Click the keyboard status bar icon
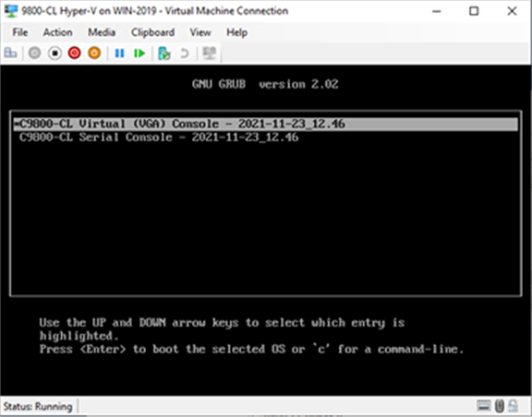 [x=483, y=406]
